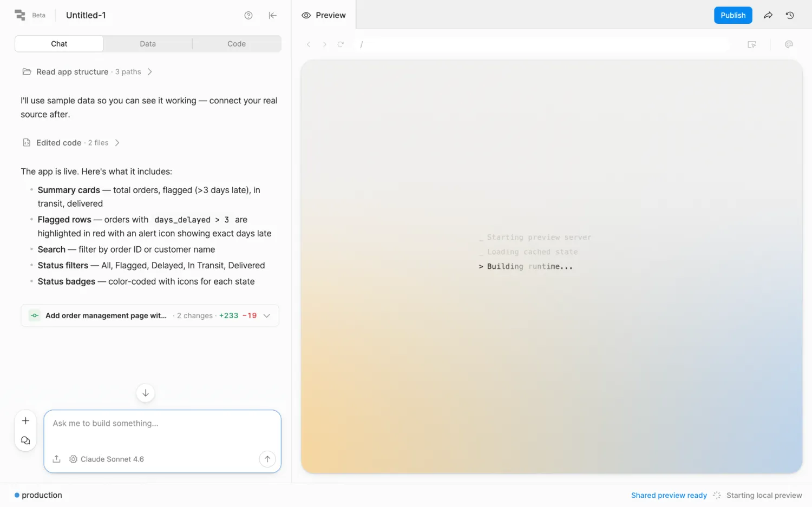
Task: Click the folder icon beside Read app structure
Action: [x=27, y=71]
